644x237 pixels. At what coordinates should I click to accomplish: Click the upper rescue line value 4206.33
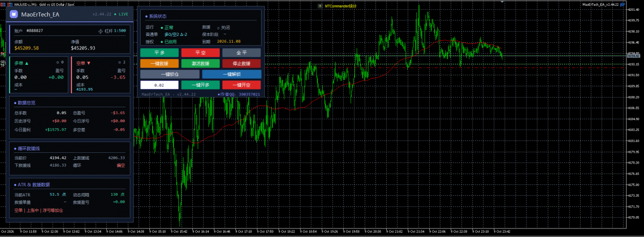pos(116,158)
